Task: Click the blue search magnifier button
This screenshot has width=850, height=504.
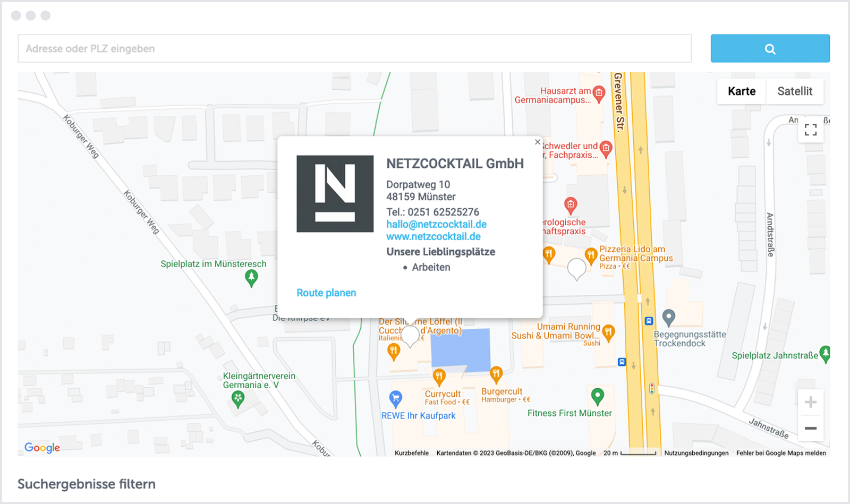Action: click(770, 49)
